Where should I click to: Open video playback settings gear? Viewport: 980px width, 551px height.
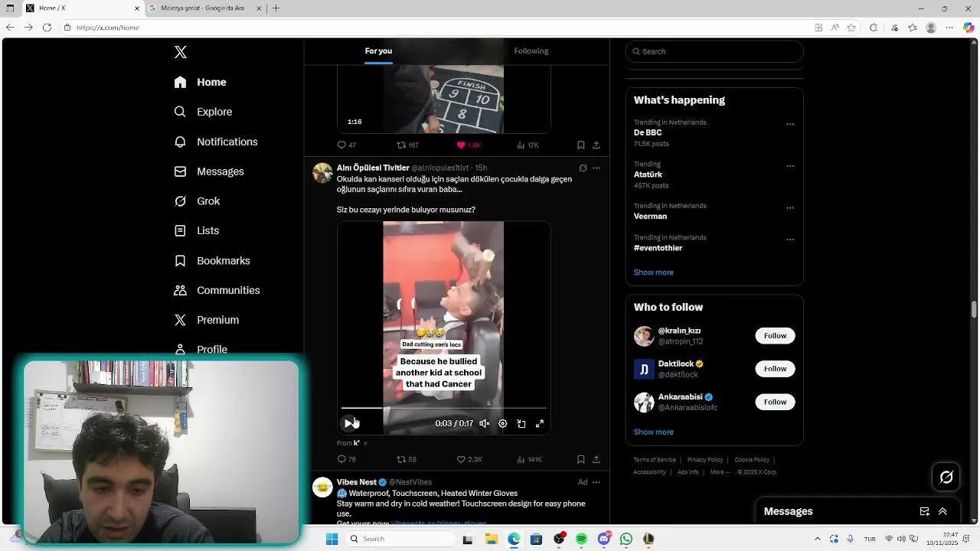[x=503, y=423]
